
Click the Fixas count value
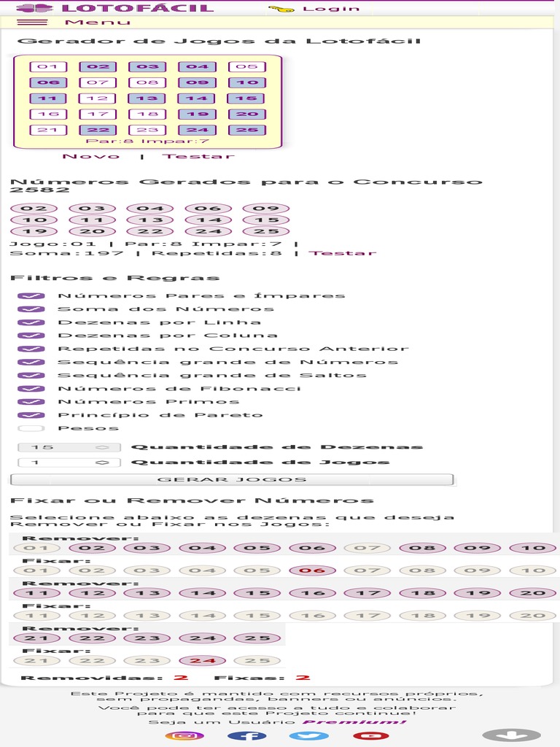[x=303, y=678]
